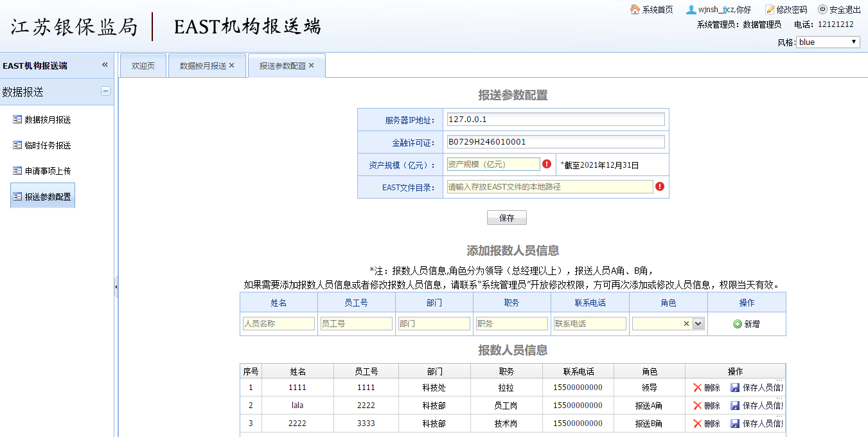Click the 序号 column header

tap(251, 371)
